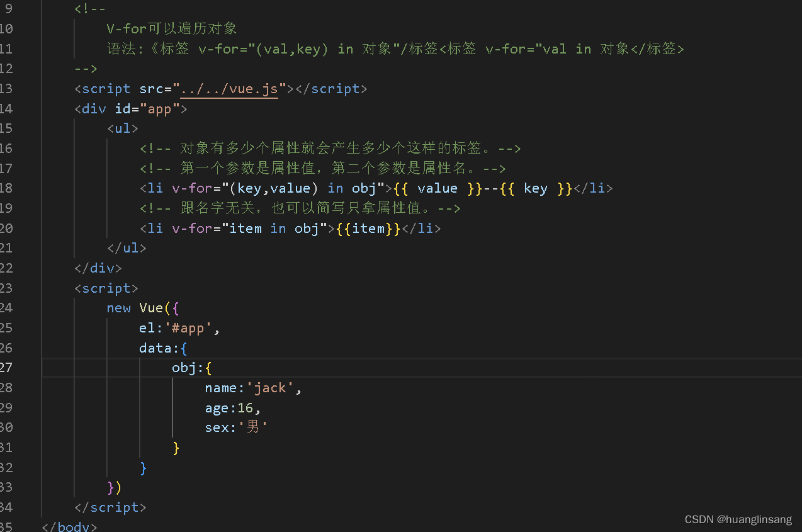Click the 'age:16,' line
This screenshot has height=532, width=802.
[x=233, y=408]
